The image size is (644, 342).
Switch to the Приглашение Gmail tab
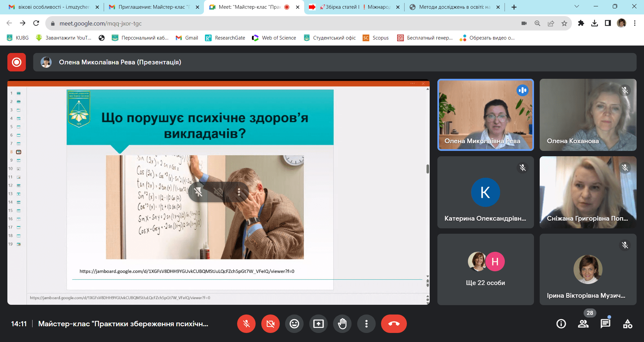(151, 6)
